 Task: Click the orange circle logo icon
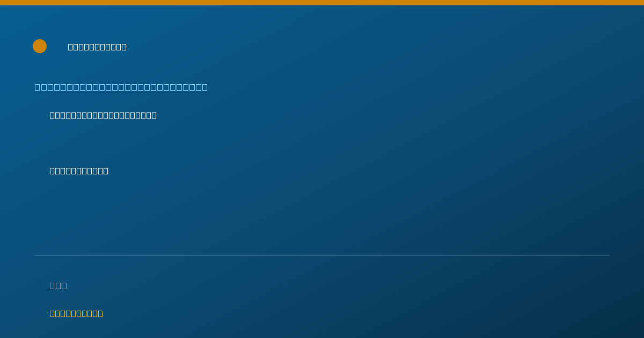coord(40,46)
